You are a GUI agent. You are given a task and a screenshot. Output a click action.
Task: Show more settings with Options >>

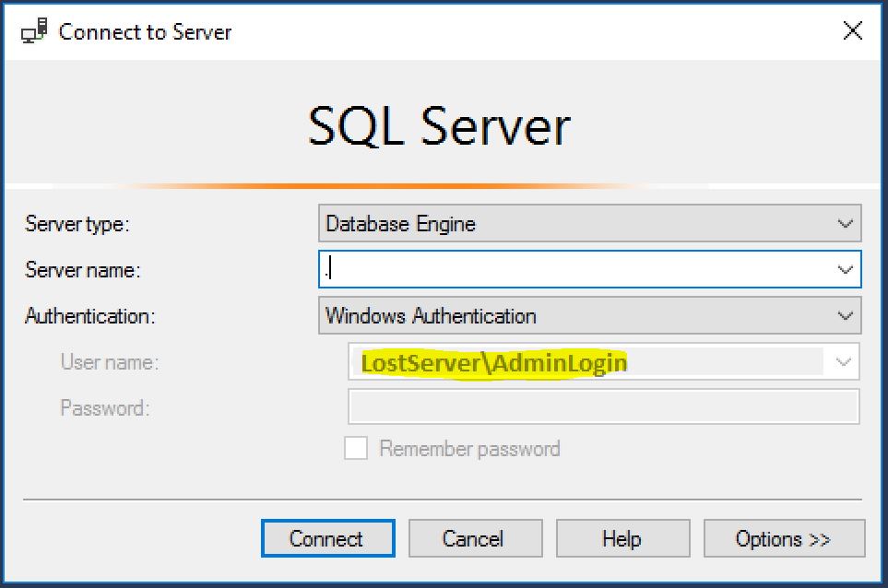point(783,538)
